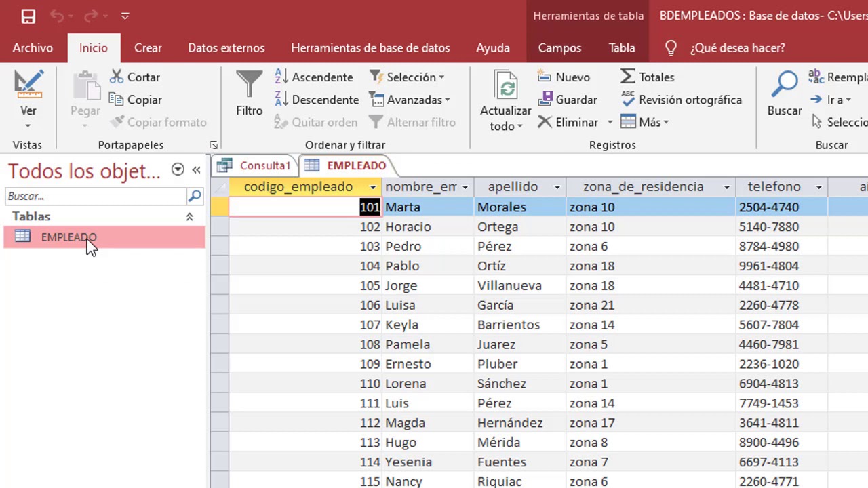The width and height of the screenshot is (868, 488).
Task: Switch to the Crear ribbon tab
Action: point(148,48)
